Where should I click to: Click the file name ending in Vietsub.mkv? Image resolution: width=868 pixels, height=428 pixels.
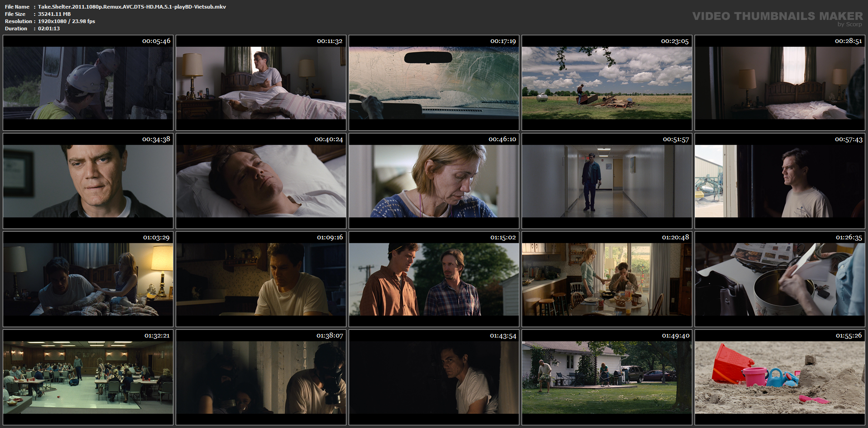[x=132, y=7]
